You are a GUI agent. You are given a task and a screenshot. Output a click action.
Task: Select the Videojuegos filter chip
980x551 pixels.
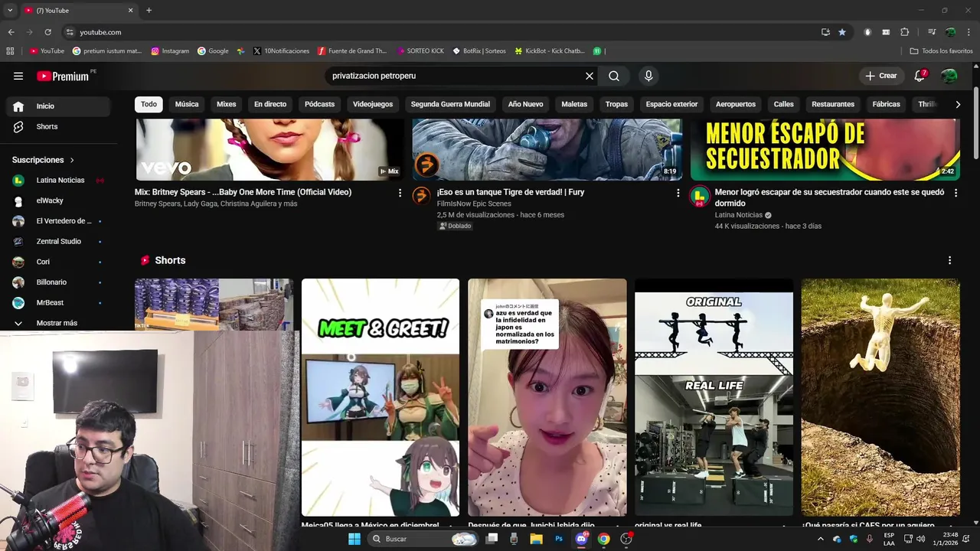coord(373,104)
